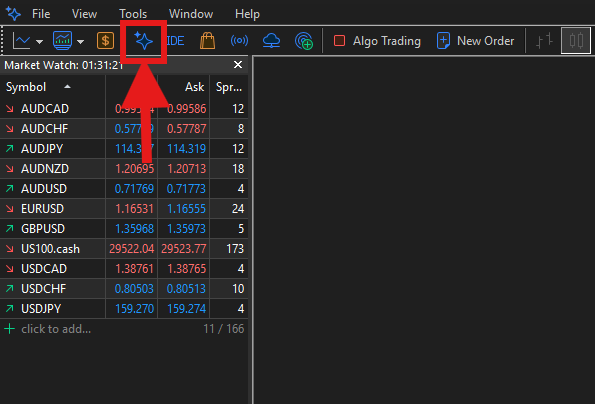
Task: Open the View menu
Action: [84, 14]
